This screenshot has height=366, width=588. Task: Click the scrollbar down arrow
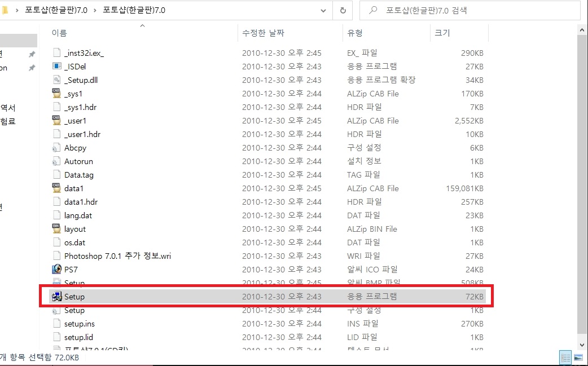pyautogui.click(x=582, y=345)
